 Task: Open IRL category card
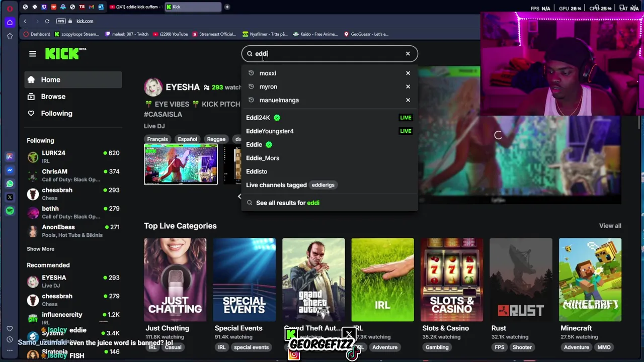click(382, 280)
